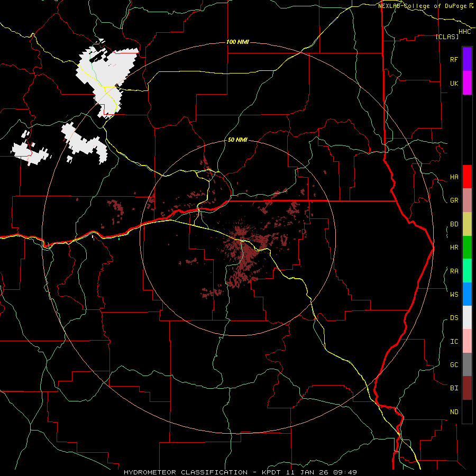476x476 pixels.
Task: Click the UK legend label
Action: tap(454, 83)
